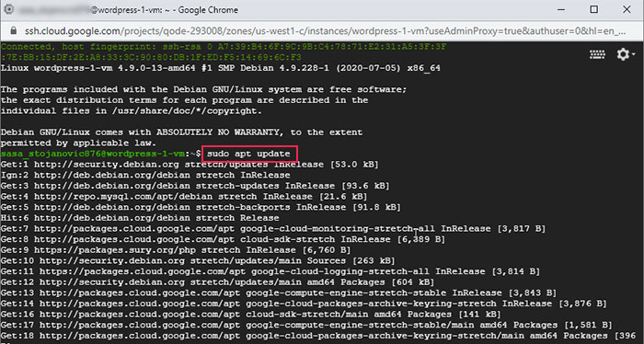Click the Get:4 repo.mysql.com line
The height and width of the screenshot is (344, 644).
pos(184,197)
